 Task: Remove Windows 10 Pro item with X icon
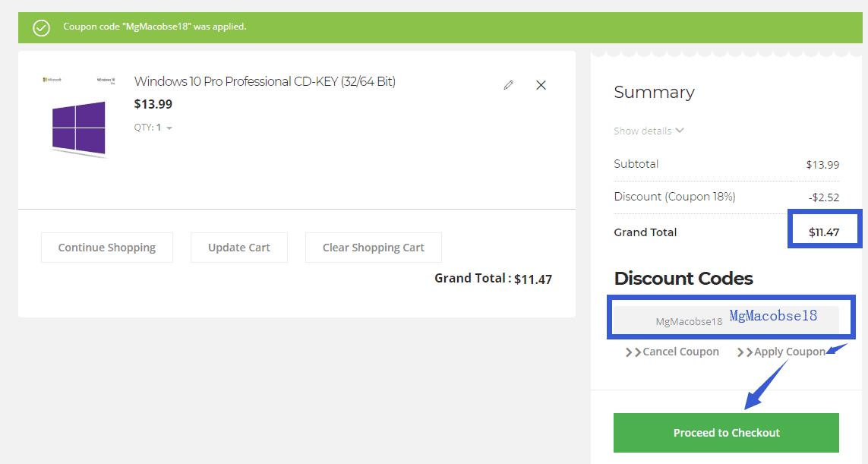(541, 85)
